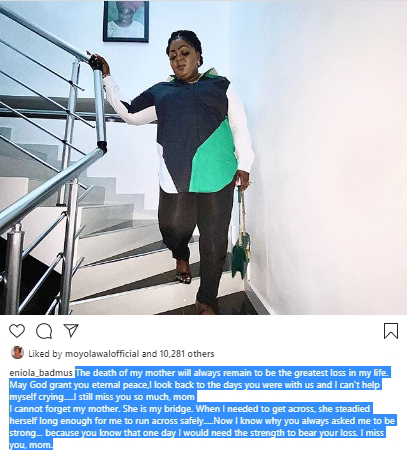The height and width of the screenshot is (453, 407).
Task: Open the small liker profile avatar
Action: pyautogui.click(x=17, y=353)
